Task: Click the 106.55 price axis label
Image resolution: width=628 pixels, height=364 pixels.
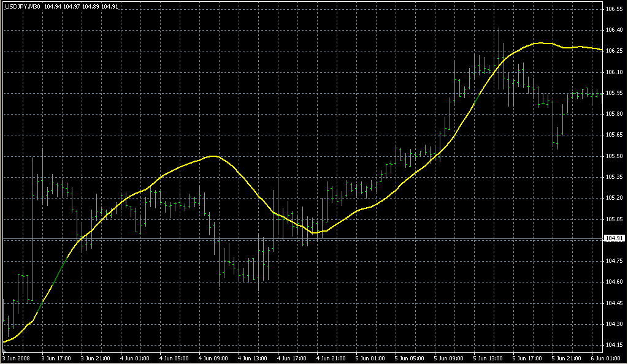Action: tap(614, 10)
